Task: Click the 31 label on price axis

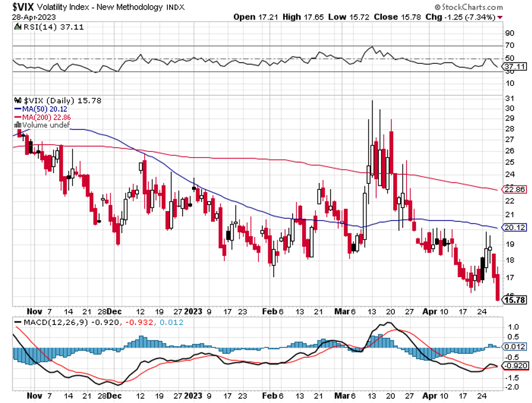Action: click(x=510, y=98)
